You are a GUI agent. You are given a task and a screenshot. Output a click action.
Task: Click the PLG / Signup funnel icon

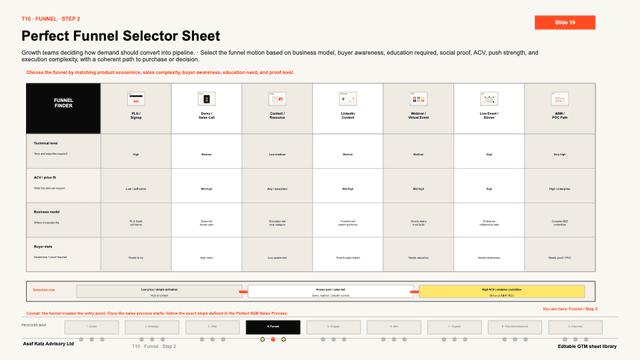[136, 99]
